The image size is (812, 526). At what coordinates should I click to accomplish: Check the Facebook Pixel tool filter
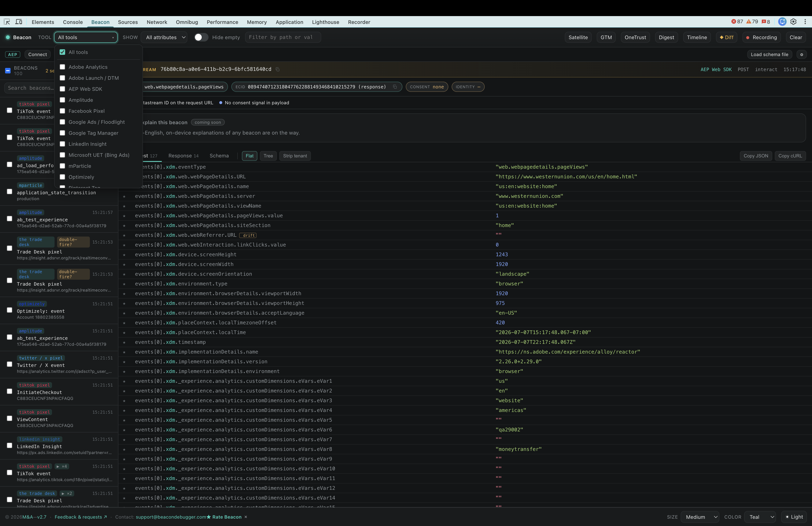(x=62, y=111)
